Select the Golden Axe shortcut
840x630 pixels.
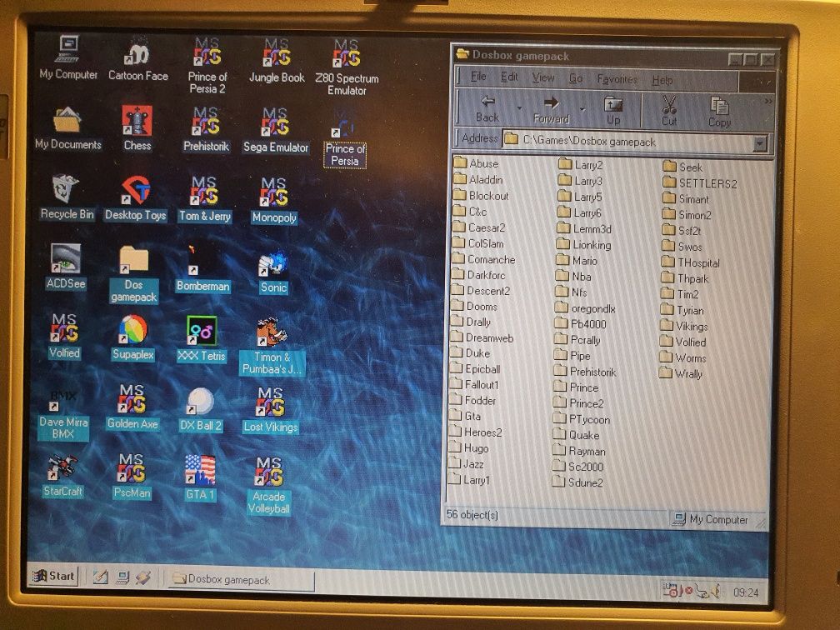click(132, 407)
